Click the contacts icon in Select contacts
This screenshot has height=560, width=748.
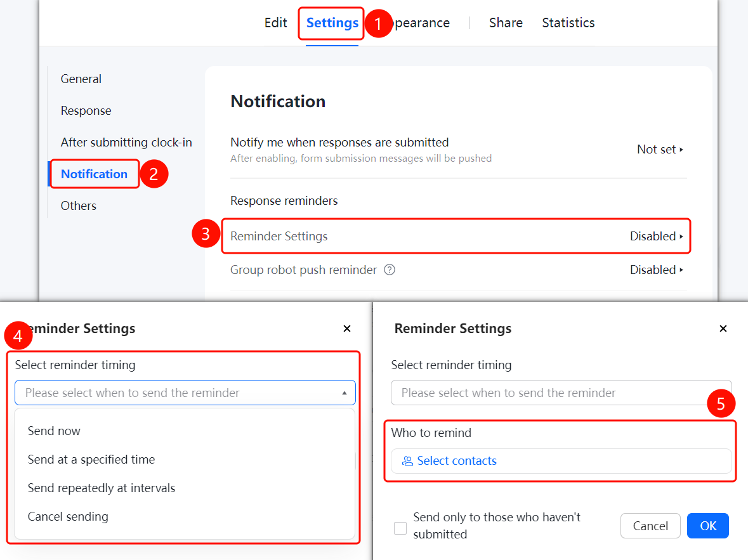click(407, 461)
